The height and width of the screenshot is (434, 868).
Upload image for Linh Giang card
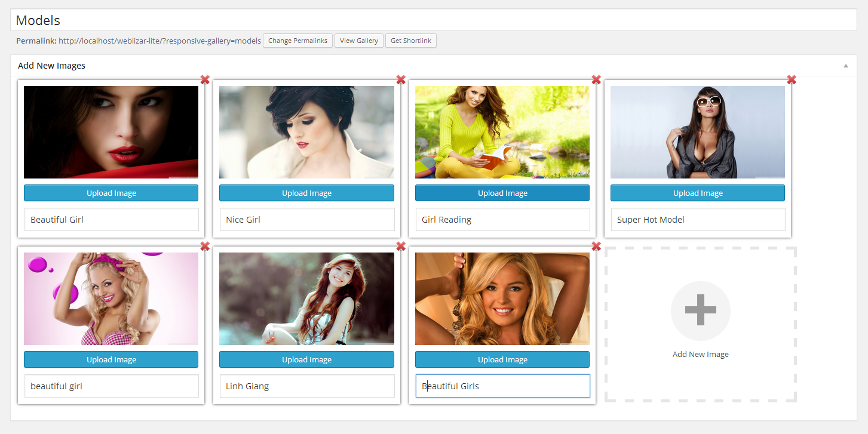coord(306,359)
